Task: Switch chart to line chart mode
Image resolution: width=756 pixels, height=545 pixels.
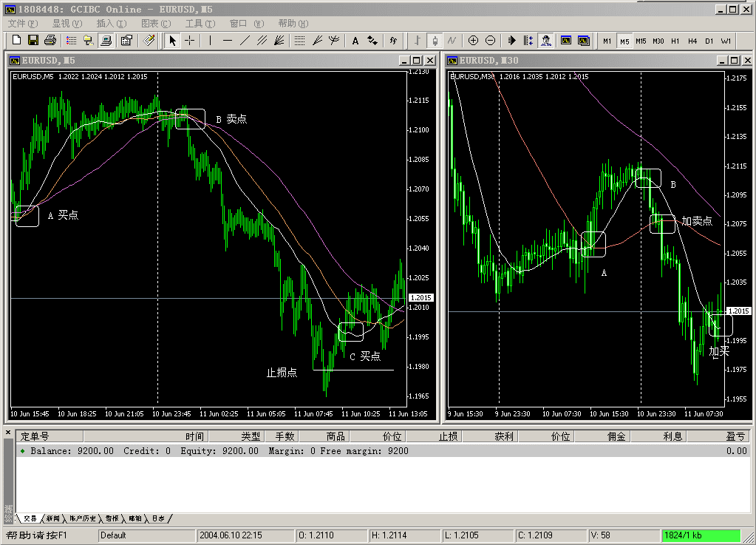Action: [x=452, y=41]
